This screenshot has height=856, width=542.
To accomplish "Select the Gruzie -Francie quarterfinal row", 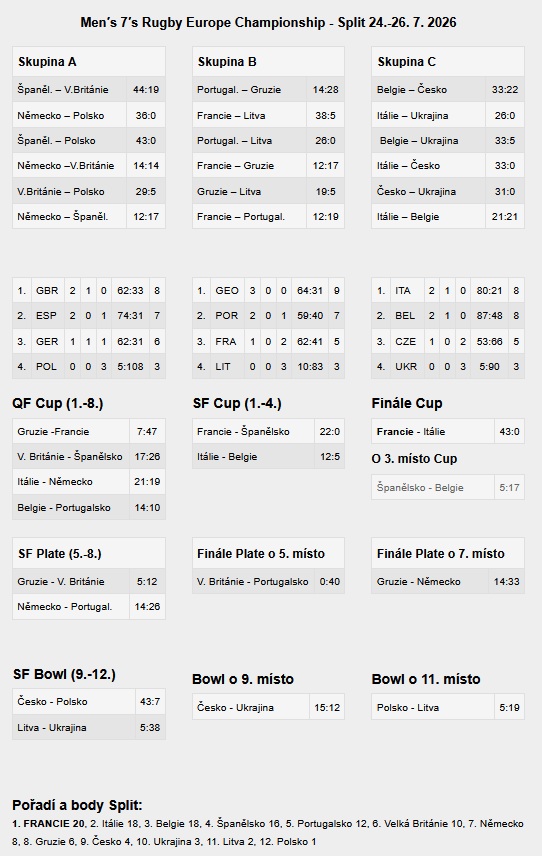I will tap(89, 431).
